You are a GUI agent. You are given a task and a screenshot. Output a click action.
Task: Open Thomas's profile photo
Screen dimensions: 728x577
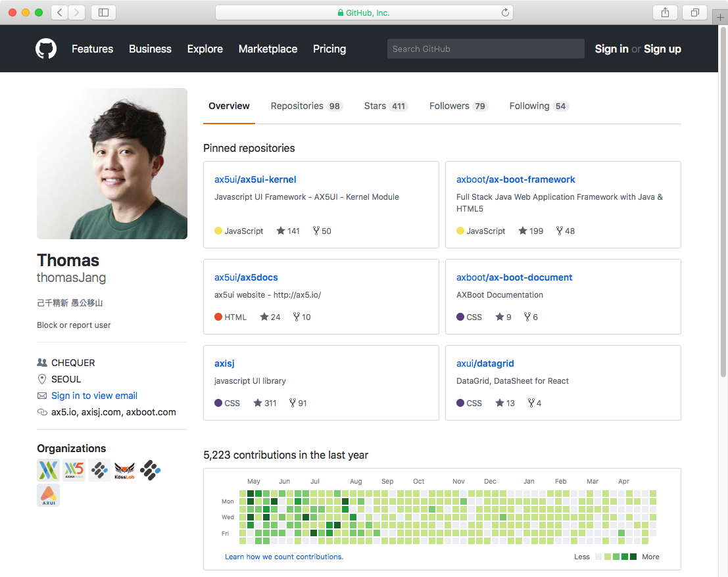coord(112,164)
